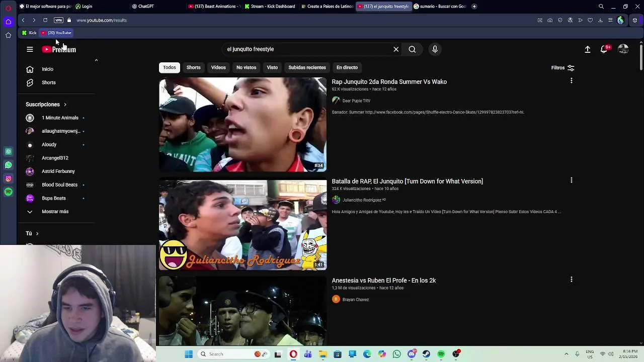644x362 pixels.
Task: Select the Todos filter chip
Action: pyautogui.click(x=170, y=67)
